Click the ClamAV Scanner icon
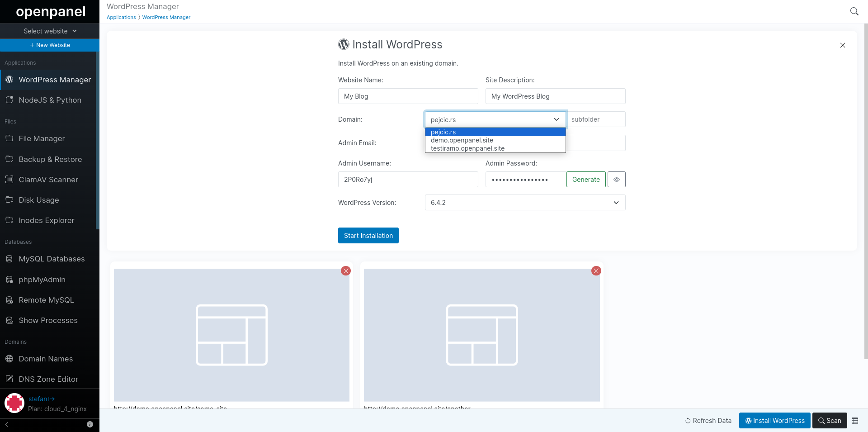 tap(9, 180)
